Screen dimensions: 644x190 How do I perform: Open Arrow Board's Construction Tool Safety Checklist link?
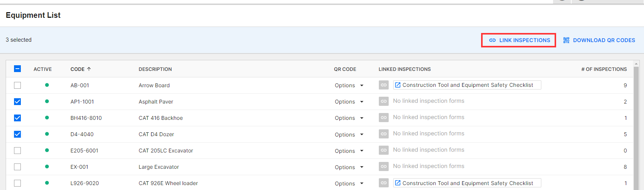tap(467, 85)
